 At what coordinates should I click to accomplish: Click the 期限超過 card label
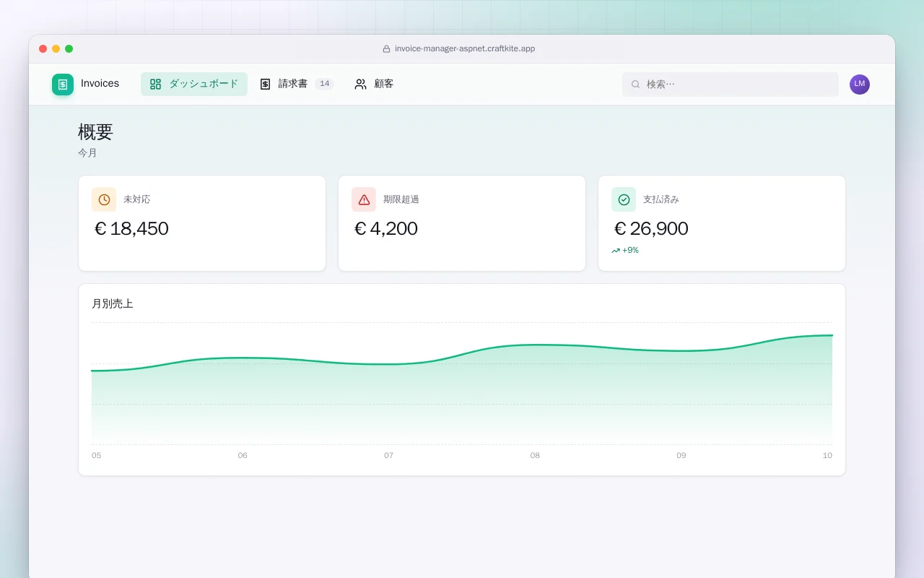(x=401, y=199)
